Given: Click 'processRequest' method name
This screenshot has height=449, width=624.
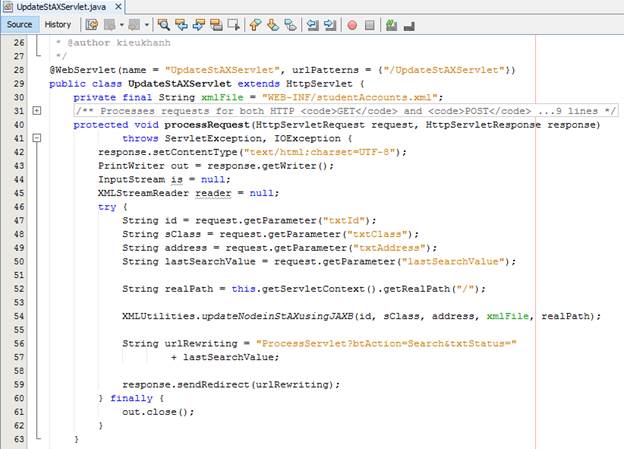Looking at the screenshot, I should 207,125.
